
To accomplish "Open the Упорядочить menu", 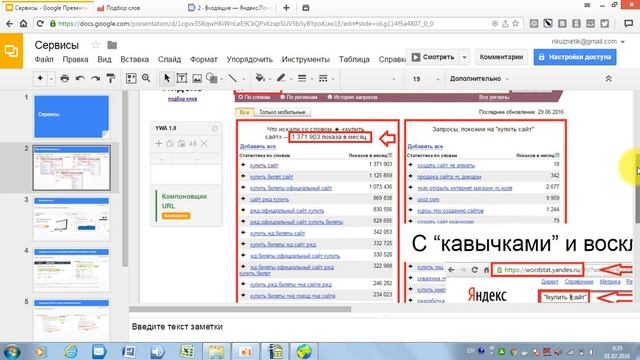I will (x=249, y=60).
